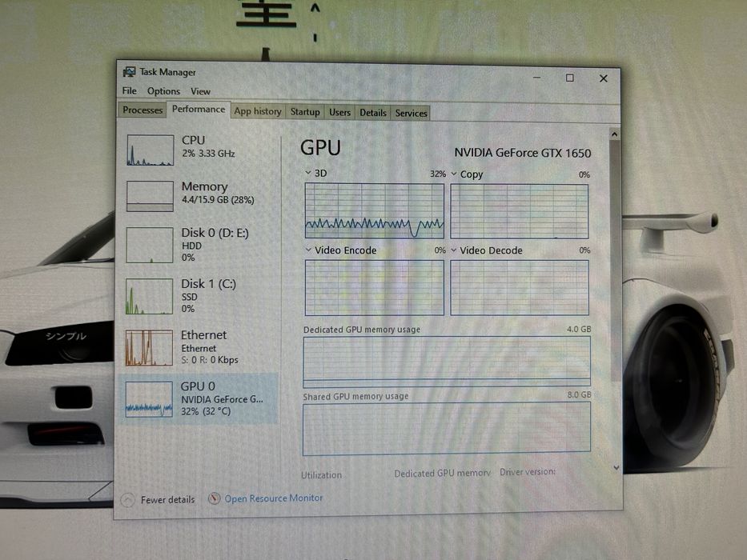Click the Dedicated GPU memory usage graph
Screen dimensions: 747x560
[447, 362]
